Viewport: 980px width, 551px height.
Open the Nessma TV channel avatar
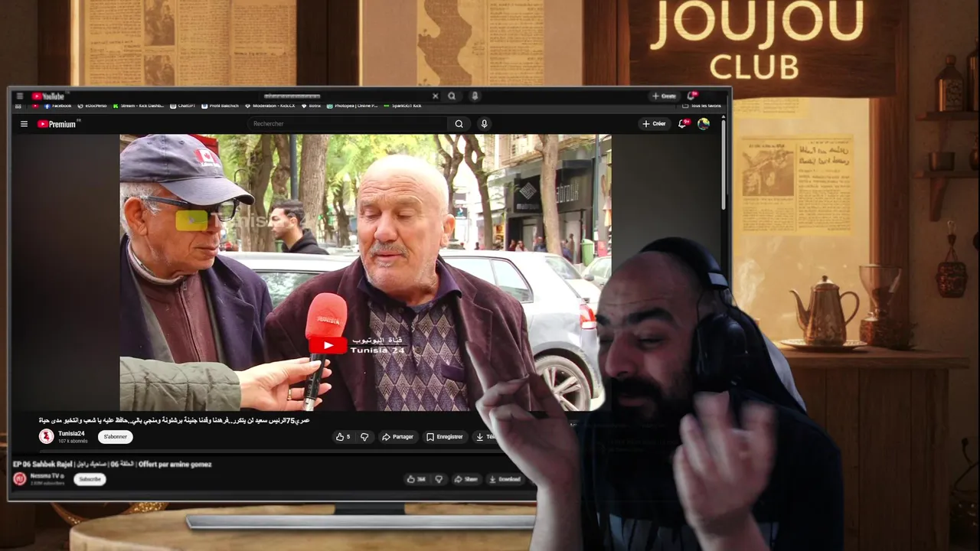[20, 479]
